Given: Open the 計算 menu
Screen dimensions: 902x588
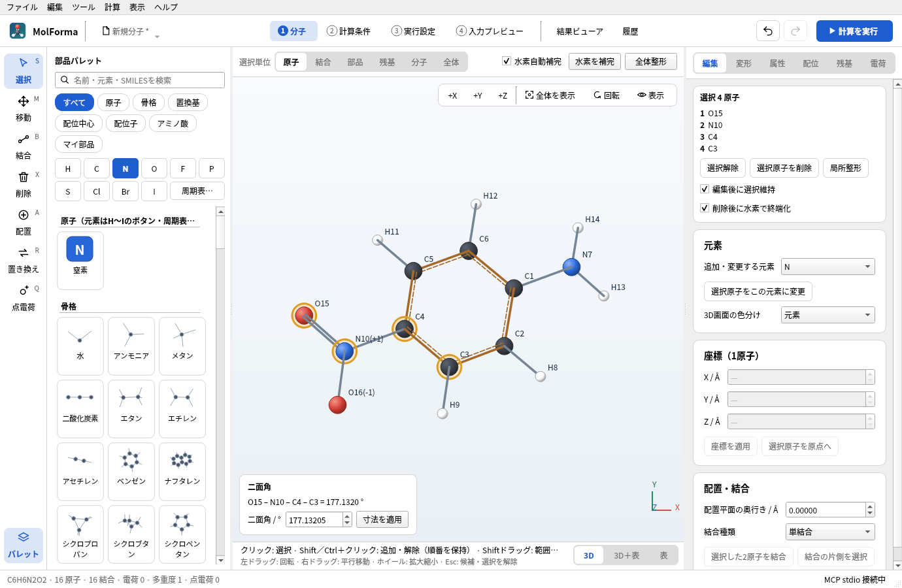Looking at the screenshot, I should pos(112,7).
